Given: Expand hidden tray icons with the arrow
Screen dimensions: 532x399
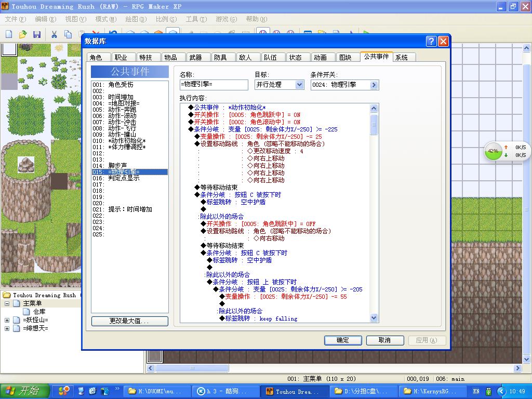Looking at the screenshot, I should pyautogui.click(x=501, y=391).
